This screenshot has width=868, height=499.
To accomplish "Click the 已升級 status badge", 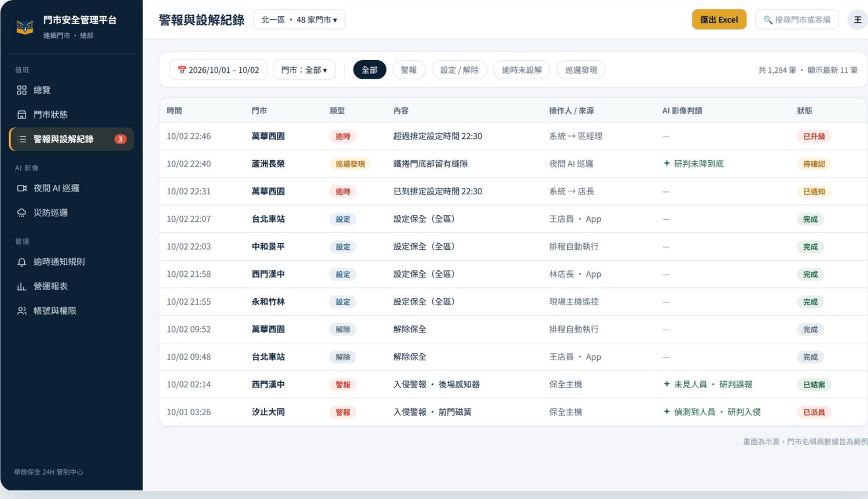I will click(814, 136).
